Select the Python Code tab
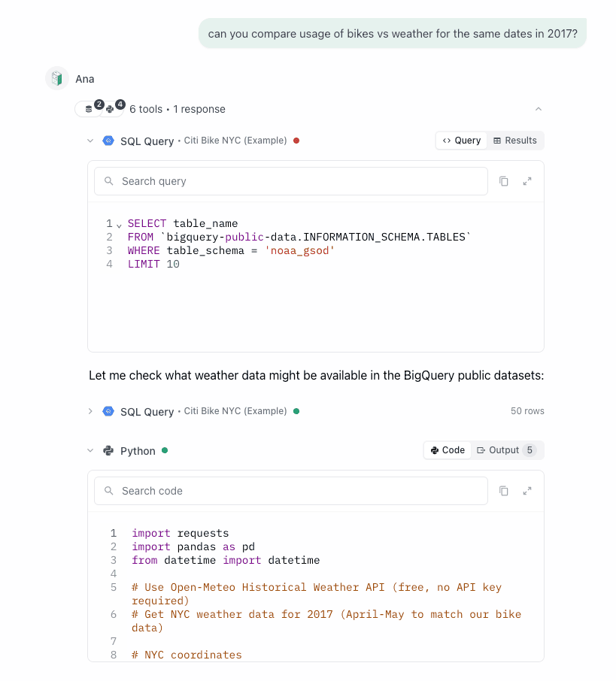This screenshot has height=681, width=616. click(x=448, y=450)
